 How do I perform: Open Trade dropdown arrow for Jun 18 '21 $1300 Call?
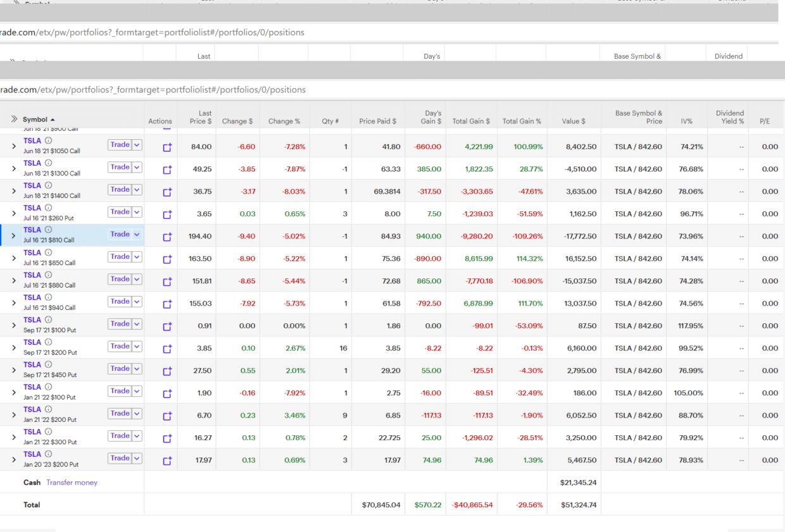pyautogui.click(x=137, y=167)
